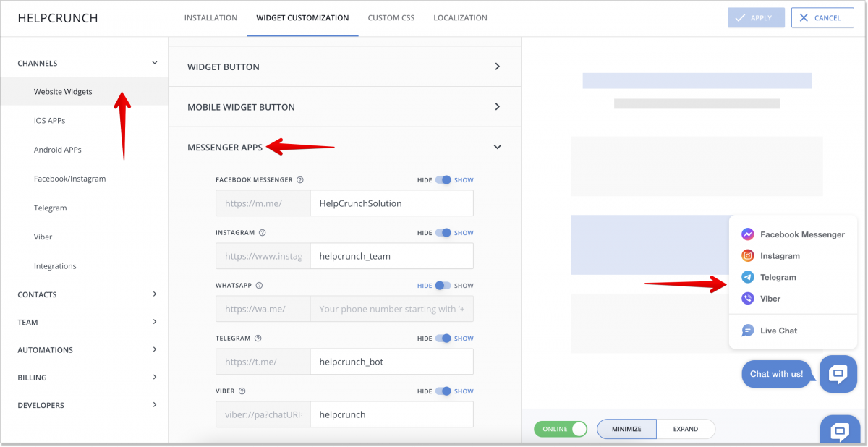This screenshot has height=447, width=868.
Task: Expand the Widget Button section
Action: (x=344, y=66)
